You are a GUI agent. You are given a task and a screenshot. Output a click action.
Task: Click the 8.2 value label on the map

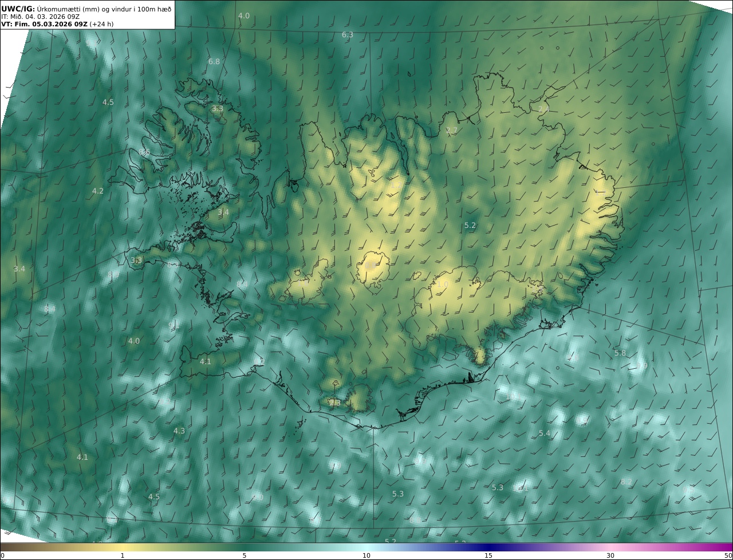pyautogui.click(x=626, y=482)
